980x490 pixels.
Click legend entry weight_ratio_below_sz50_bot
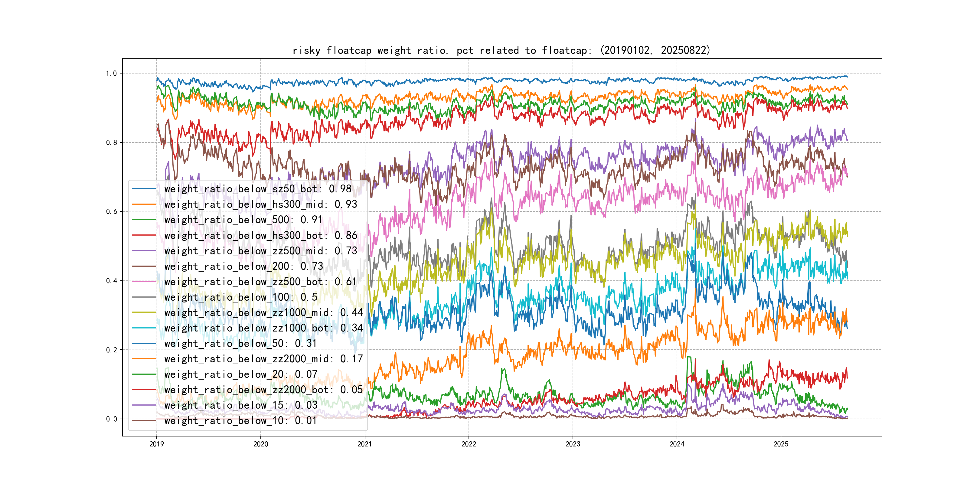pos(258,189)
